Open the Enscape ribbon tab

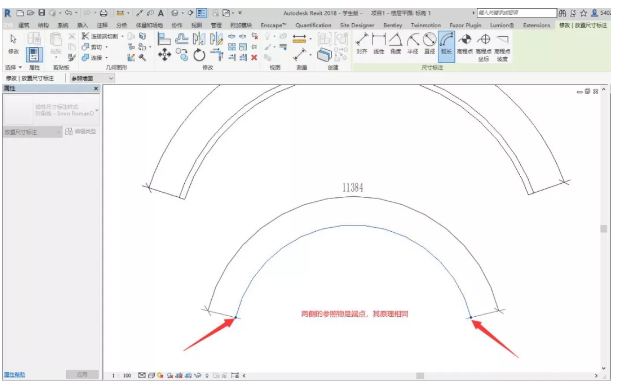273,25
